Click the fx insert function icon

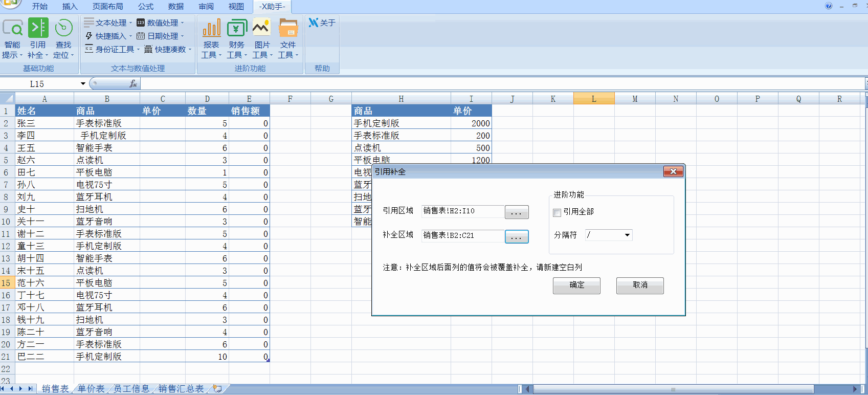click(133, 83)
